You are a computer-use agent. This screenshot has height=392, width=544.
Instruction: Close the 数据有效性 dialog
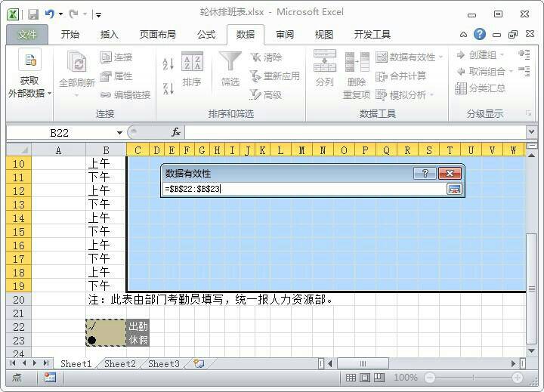pyautogui.click(x=450, y=173)
